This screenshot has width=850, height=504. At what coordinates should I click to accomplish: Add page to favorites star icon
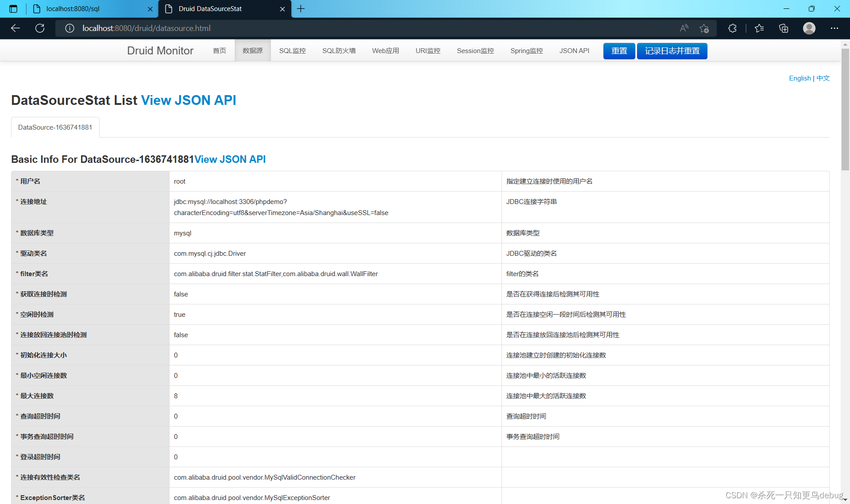704,28
